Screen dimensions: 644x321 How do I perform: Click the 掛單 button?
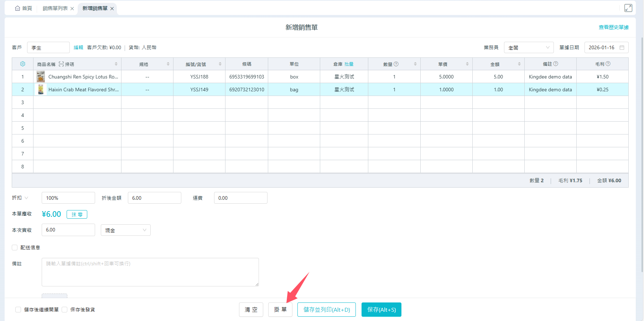pos(280,310)
